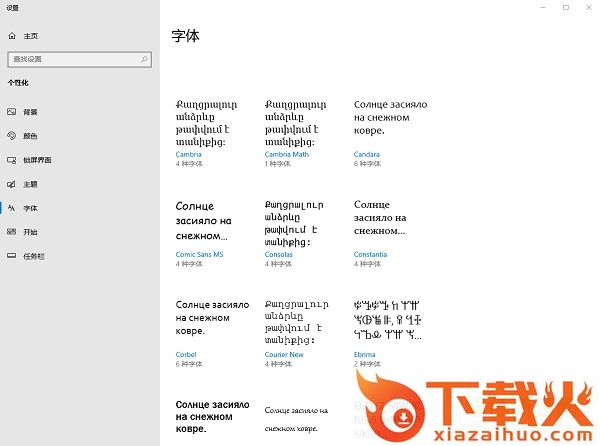This screenshot has height=446, width=600.
Task: Close the Settings window
Action: click(589, 7)
